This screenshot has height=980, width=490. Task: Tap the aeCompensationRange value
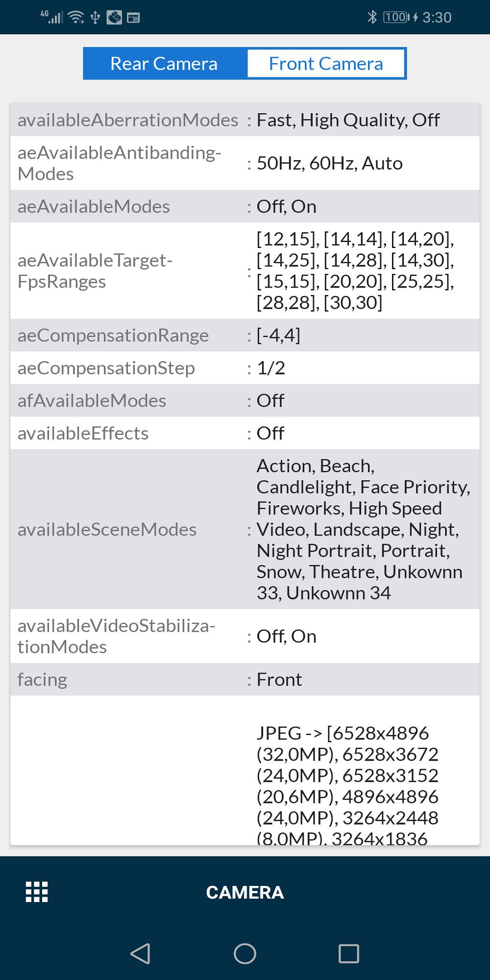pyautogui.click(x=278, y=335)
